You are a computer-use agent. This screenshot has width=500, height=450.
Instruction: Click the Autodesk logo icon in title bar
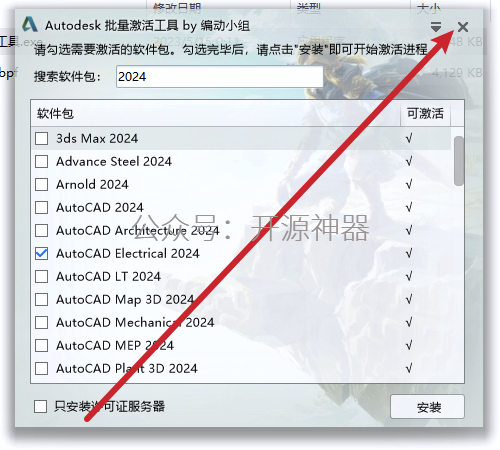pos(30,25)
